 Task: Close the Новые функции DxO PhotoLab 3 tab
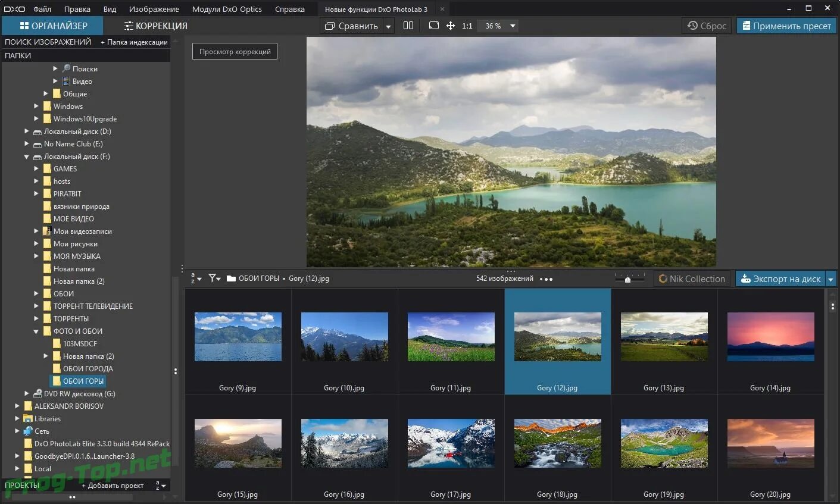(x=442, y=9)
